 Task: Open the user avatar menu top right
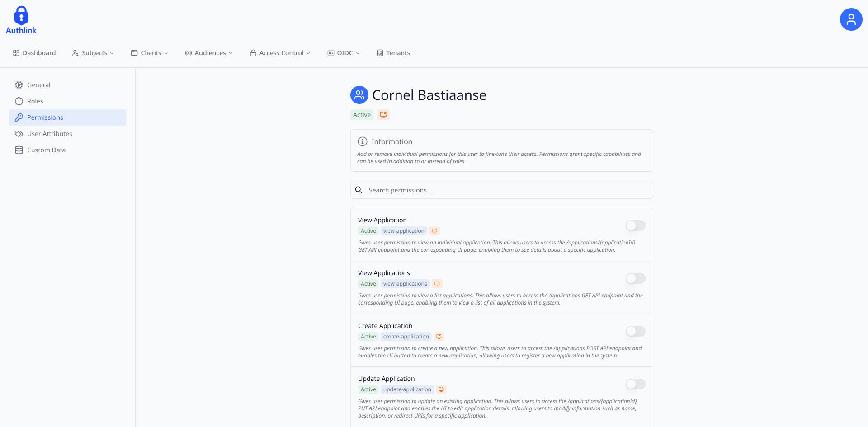[x=851, y=19]
